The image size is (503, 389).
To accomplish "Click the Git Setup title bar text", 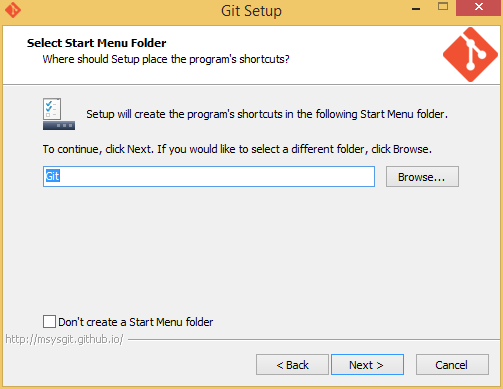I will pyautogui.click(x=251, y=11).
